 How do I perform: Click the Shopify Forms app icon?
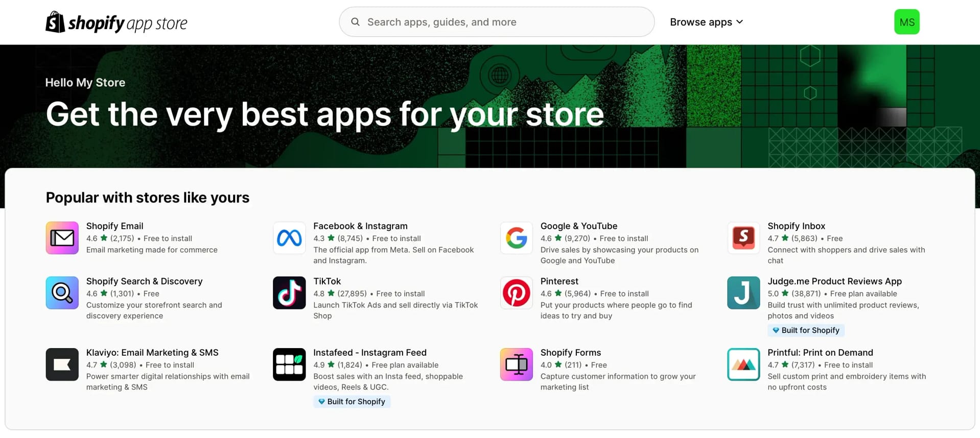pos(516,364)
